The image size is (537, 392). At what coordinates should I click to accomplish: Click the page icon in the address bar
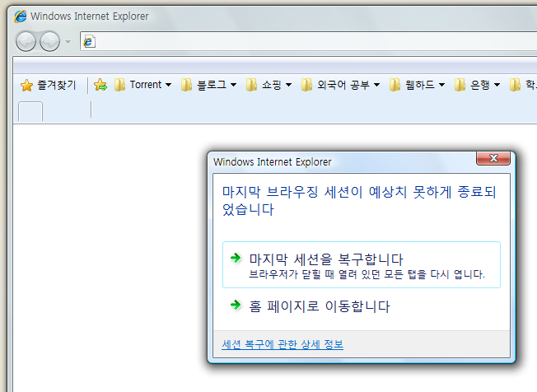(89, 42)
